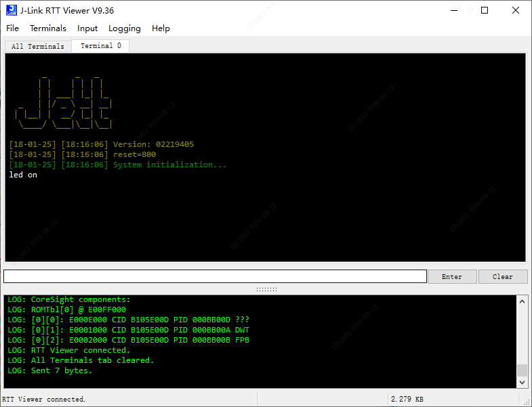The height and width of the screenshot is (407, 532).
Task: Open the Help menu
Action: pos(161,28)
